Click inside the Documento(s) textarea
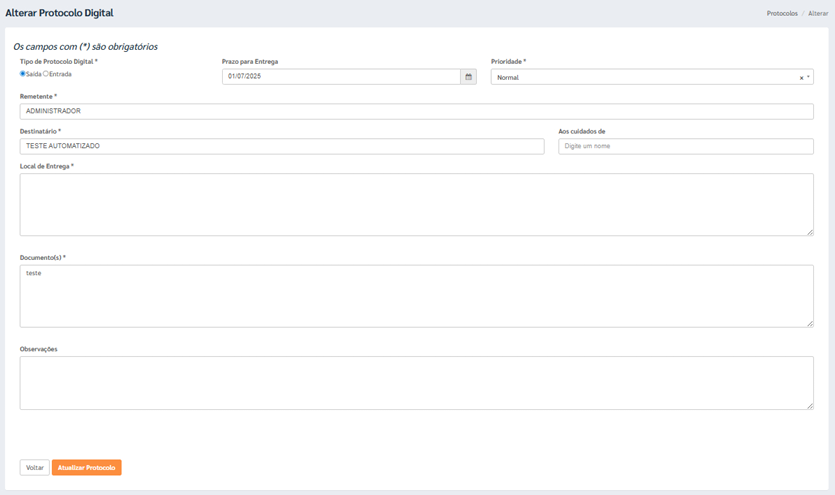The width and height of the screenshot is (835, 495). click(416, 296)
